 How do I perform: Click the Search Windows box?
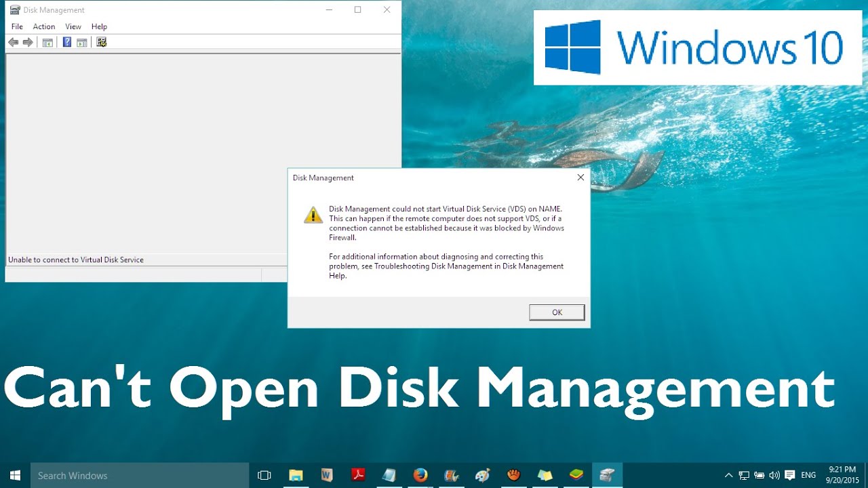[x=140, y=475]
